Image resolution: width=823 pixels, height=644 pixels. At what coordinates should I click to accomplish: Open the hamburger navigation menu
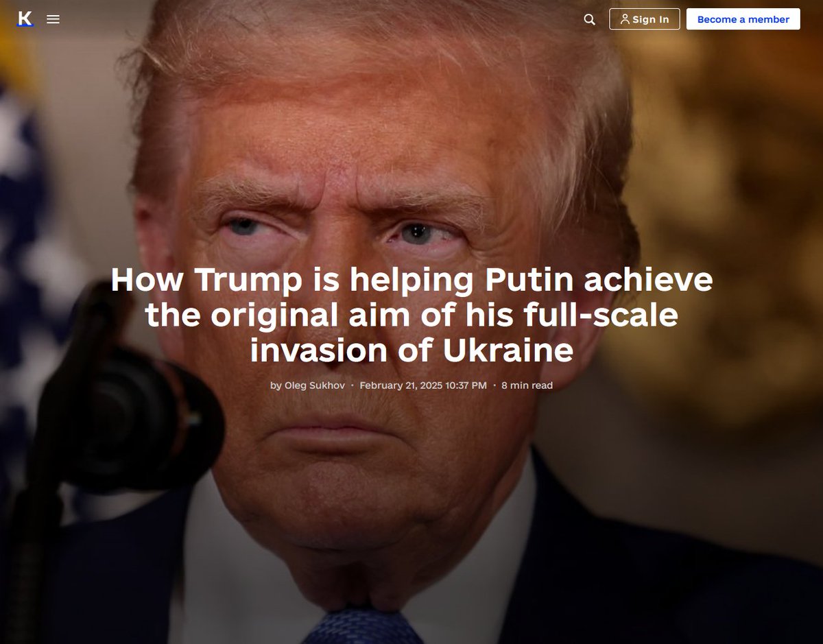click(53, 19)
